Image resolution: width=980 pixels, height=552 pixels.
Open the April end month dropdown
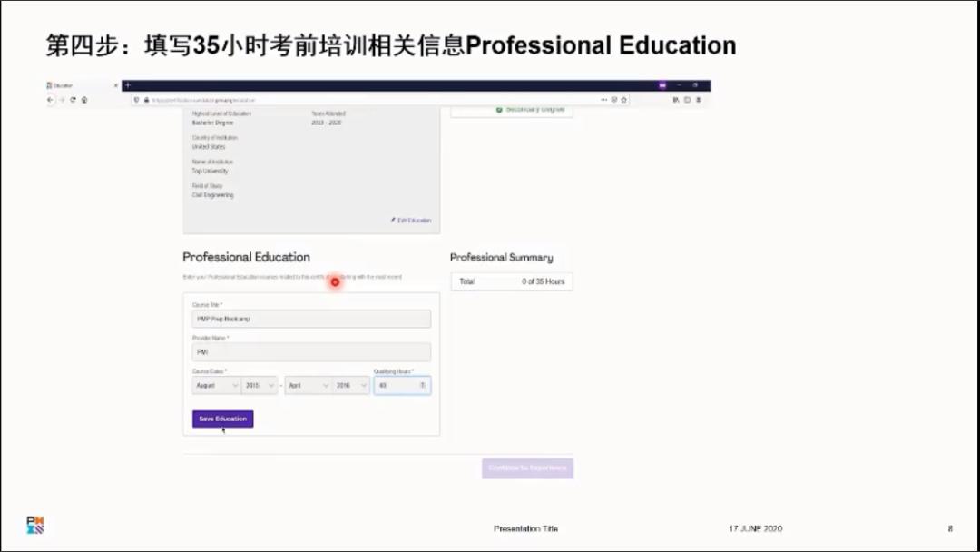[x=309, y=385]
